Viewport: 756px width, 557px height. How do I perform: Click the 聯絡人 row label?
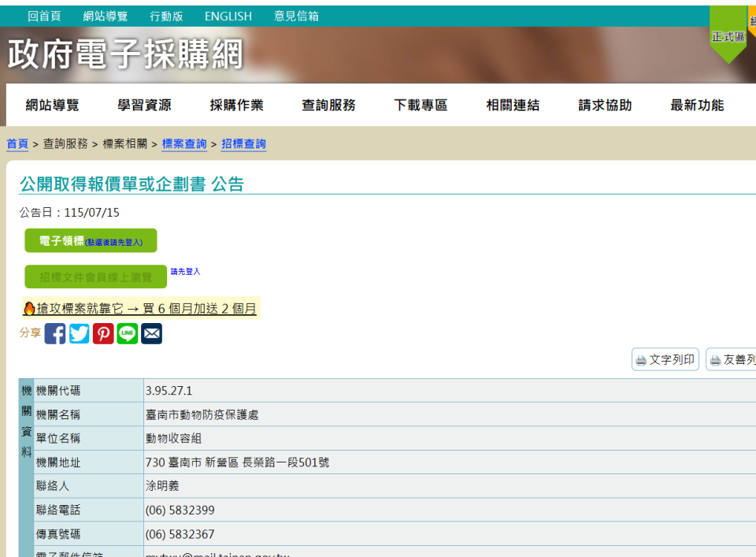(x=53, y=486)
